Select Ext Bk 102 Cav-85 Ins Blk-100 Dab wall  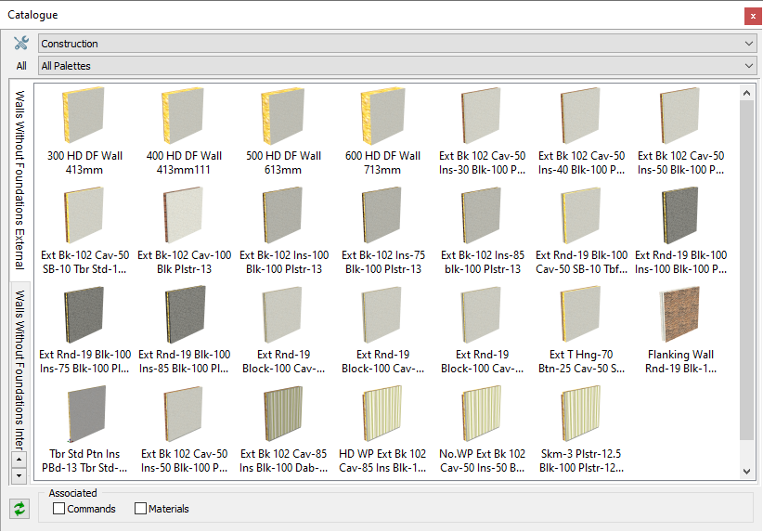(283, 429)
